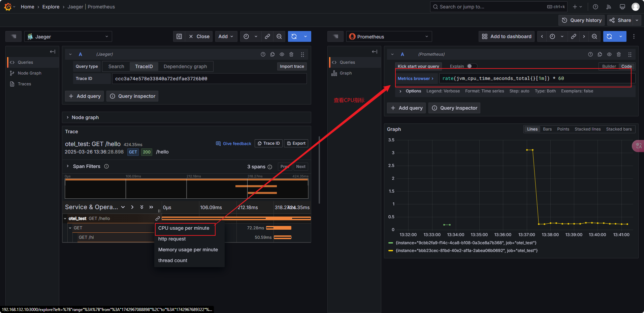This screenshot has width=644, height=313.
Task: Click Add to dashboard button
Action: (507, 36)
